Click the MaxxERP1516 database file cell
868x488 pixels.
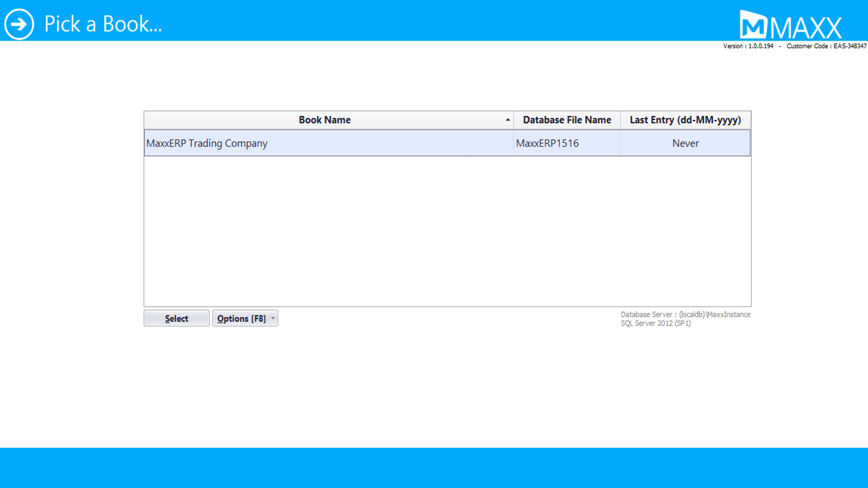[x=547, y=144]
